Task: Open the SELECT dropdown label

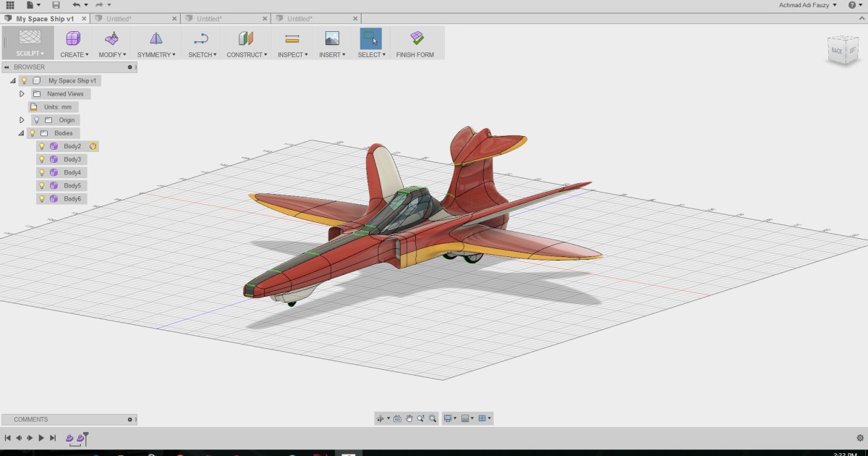Action: pyautogui.click(x=372, y=54)
